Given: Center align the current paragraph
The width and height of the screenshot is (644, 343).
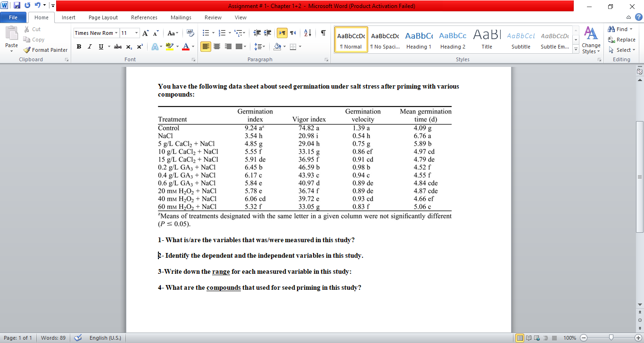Looking at the screenshot, I should [217, 46].
